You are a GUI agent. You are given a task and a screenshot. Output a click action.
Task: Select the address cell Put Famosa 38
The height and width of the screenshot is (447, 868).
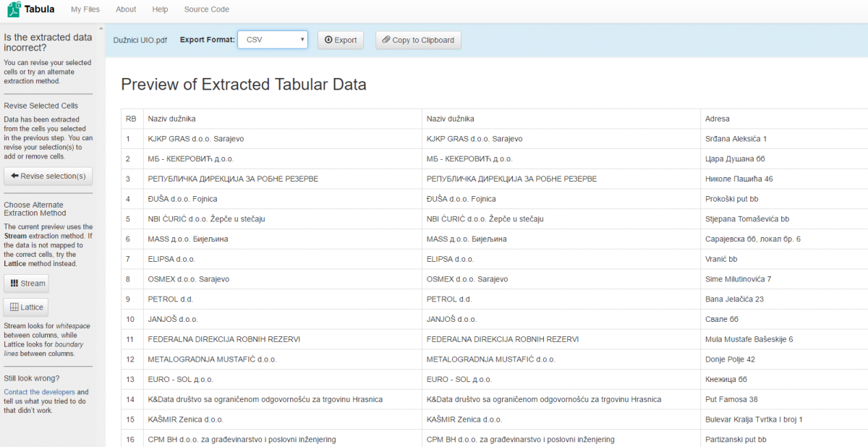tap(784, 399)
